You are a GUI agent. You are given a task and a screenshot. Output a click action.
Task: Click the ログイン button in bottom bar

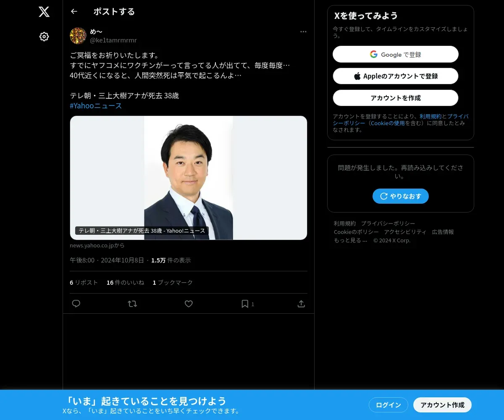(388, 405)
